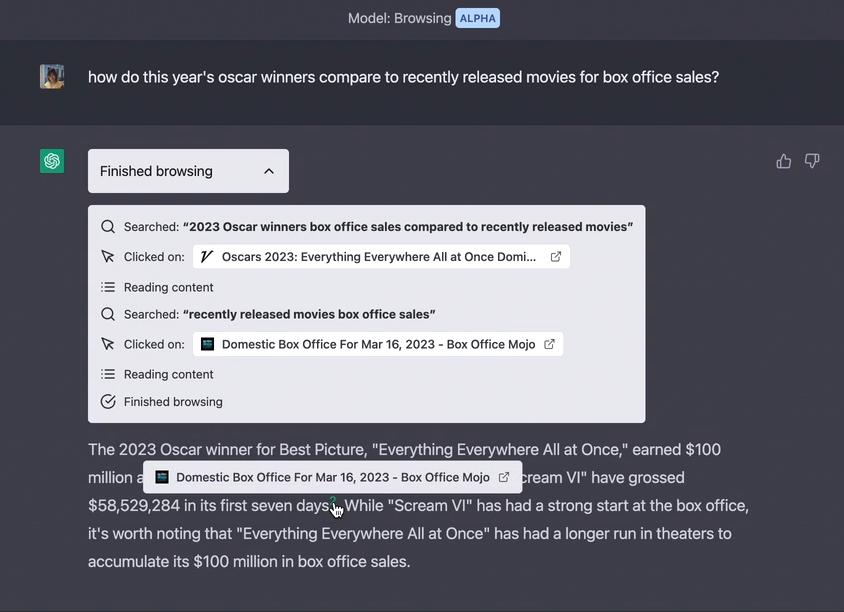Click Box Office Mojo favicon in hover tooltip

tap(162, 477)
